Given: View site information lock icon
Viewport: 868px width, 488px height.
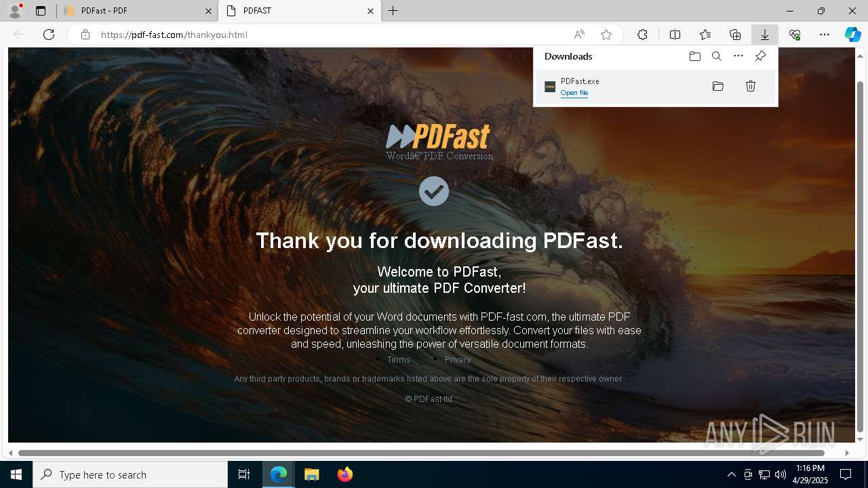Looking at the screenshot, I should click(x=85, y=35).
